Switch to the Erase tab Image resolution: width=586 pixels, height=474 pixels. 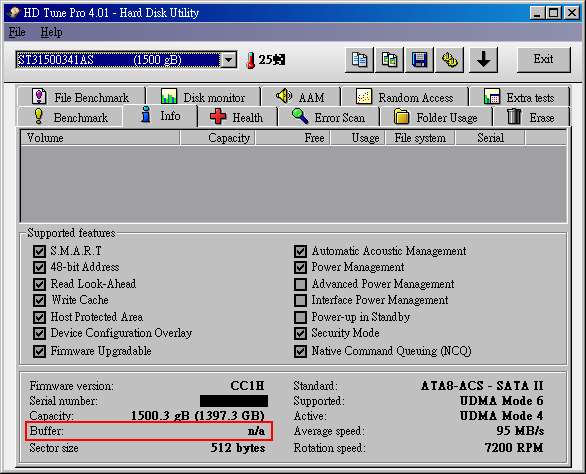(531, 117)
